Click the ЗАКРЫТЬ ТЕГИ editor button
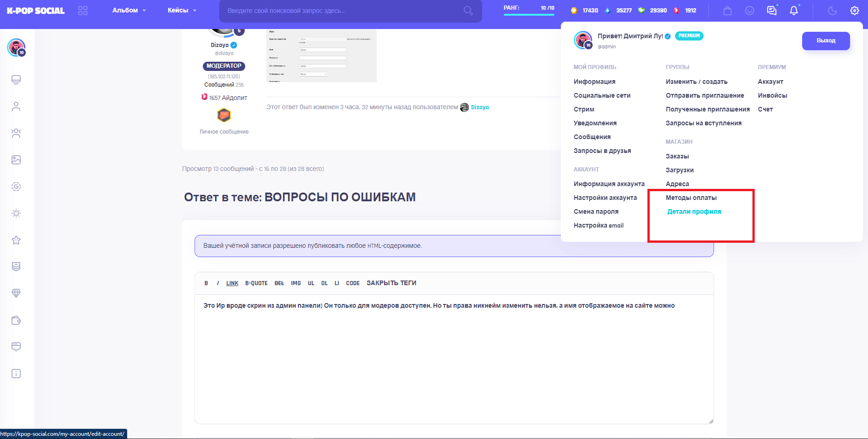The height and width of the screenshot is (439, 868). 391,283
